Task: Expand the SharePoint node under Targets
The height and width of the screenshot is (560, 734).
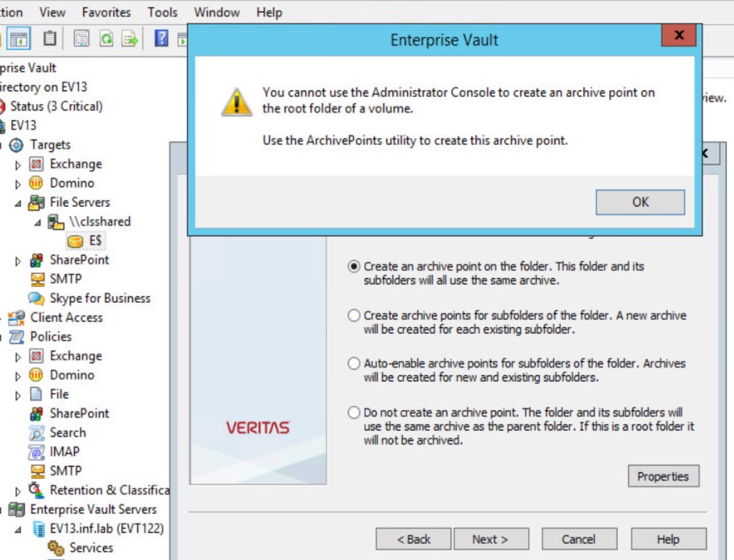Action: pos(18,261)
